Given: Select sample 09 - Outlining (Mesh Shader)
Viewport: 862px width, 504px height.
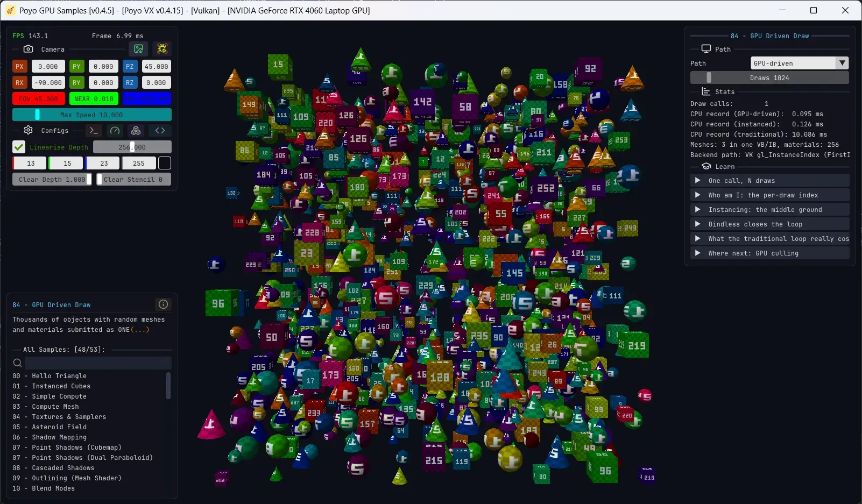Looking at the screenshot, I should pyautogui.click(x=67, y=478).
